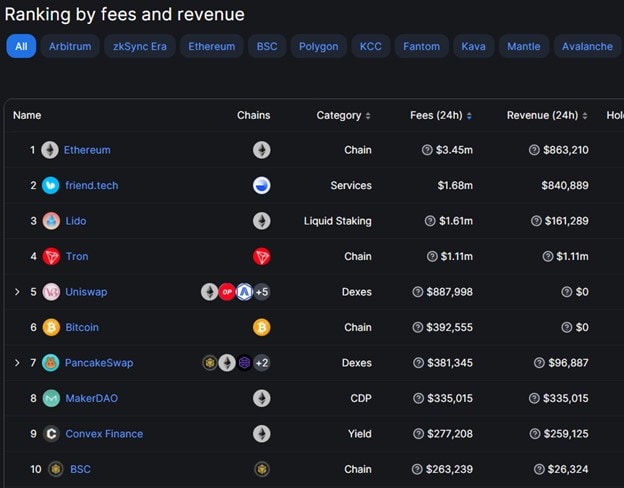The image size is (624, 488).
Task: Click the +5 more chains badge for Uniswap
Action: pyautogui.click(x=262, y=292)
